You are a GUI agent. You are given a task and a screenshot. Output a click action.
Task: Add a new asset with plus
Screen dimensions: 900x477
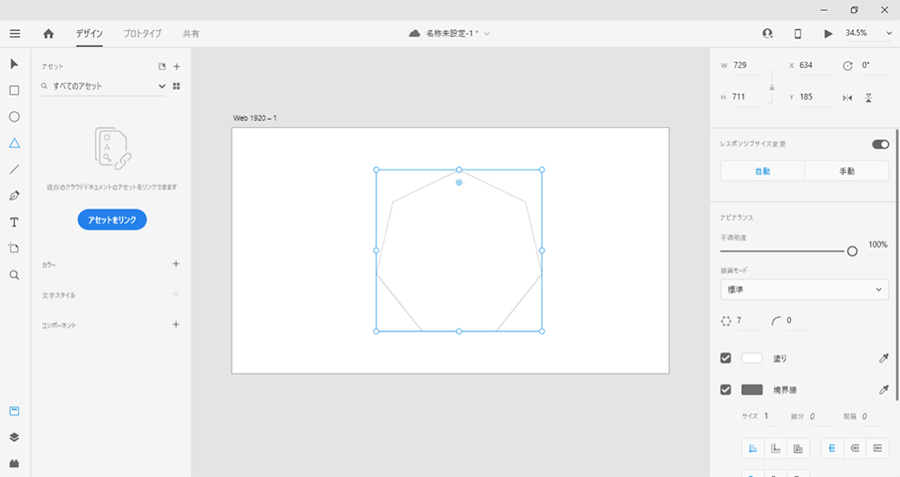177,67
